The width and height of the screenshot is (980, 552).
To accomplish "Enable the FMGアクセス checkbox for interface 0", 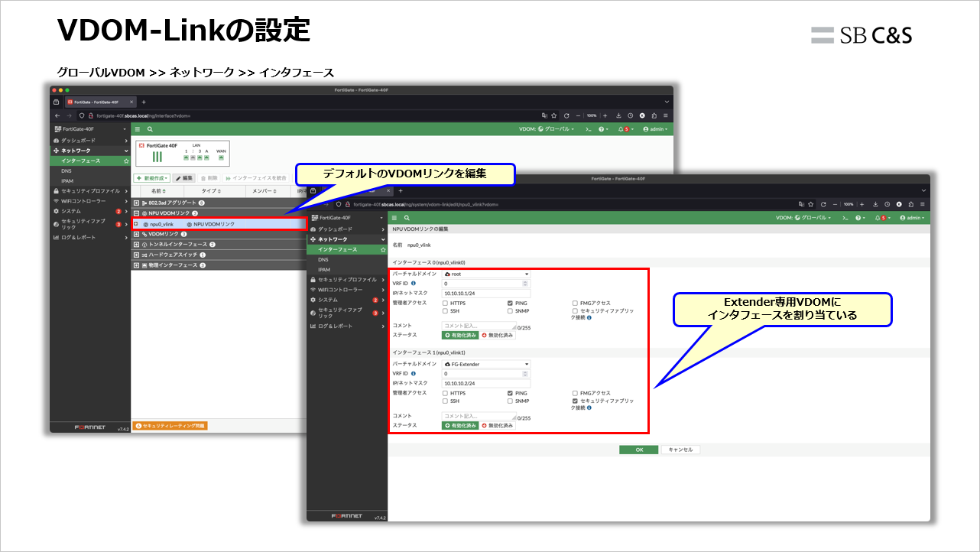I will pyautogui.click(x=574, y=302).
